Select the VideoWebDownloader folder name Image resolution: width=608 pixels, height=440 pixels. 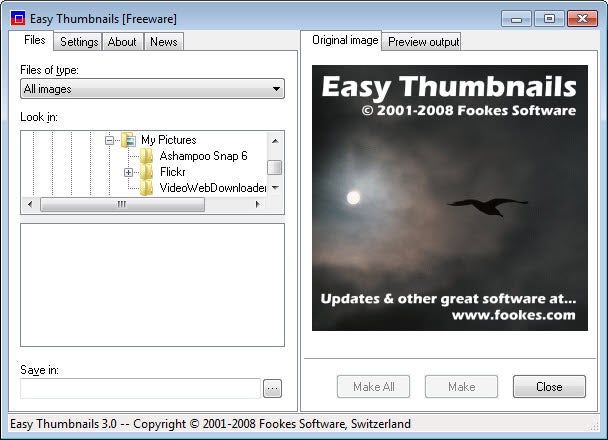[x=212, y=188]
